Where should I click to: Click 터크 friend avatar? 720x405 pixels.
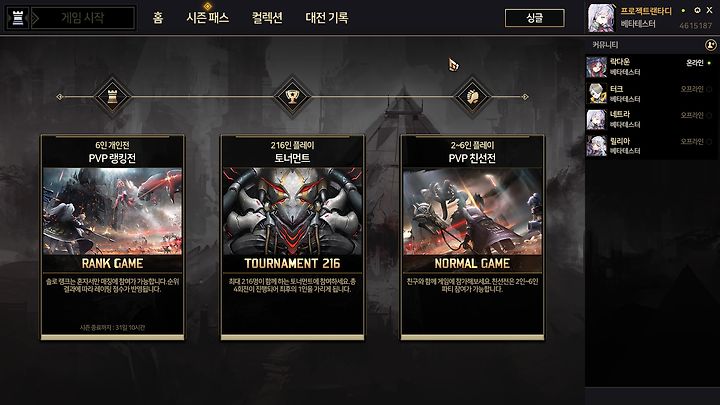tap(596, 94)
